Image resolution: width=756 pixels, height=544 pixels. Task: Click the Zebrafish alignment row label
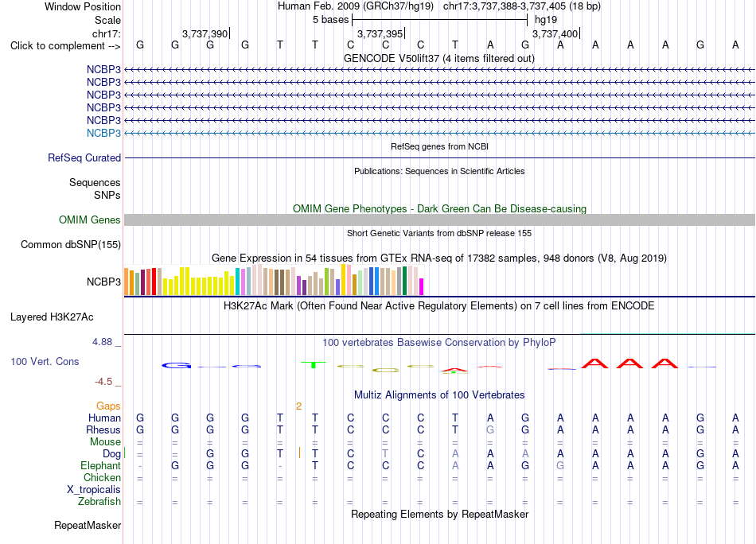click(x=99, y=502)
